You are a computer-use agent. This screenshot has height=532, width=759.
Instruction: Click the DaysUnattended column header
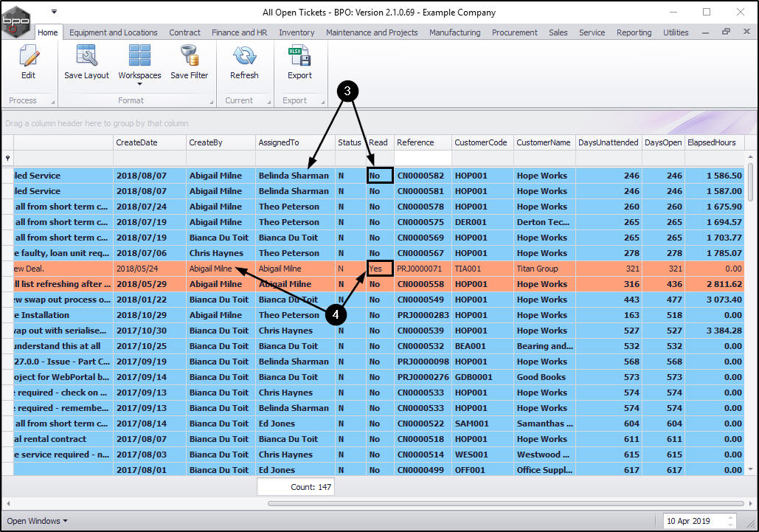coord(608,142)
